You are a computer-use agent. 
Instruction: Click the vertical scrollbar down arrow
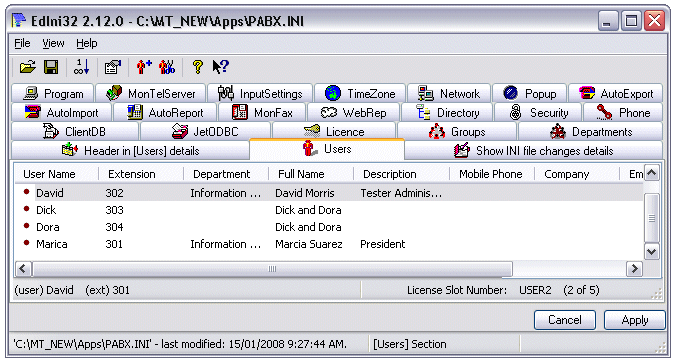pos(651,251)
